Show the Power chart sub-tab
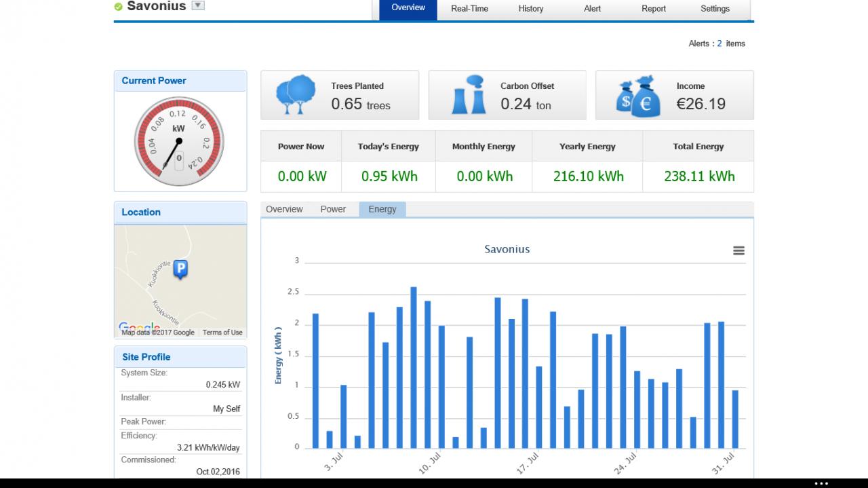Screen dimensions: 868x488 coord(333,209)
